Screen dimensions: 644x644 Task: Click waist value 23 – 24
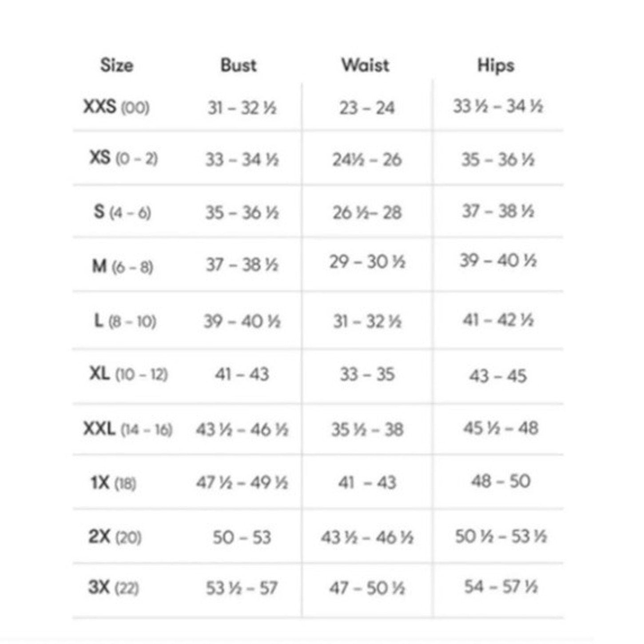pyautogui.click(x=367, y=107)
